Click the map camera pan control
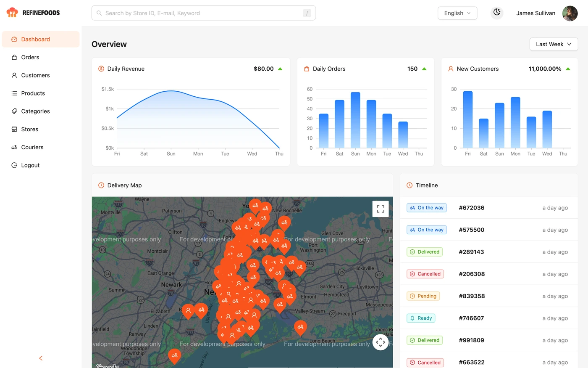This screenshot has height=368, width=588. point(381,342)
